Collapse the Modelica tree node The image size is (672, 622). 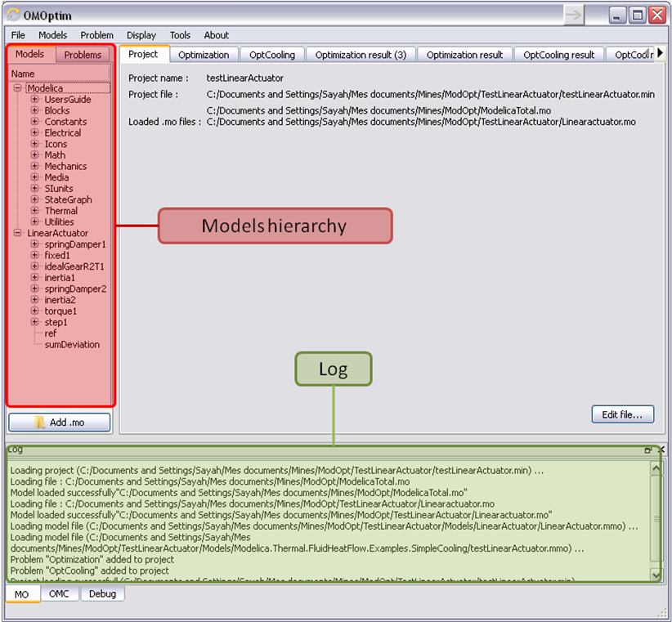[x=18, y=88]
